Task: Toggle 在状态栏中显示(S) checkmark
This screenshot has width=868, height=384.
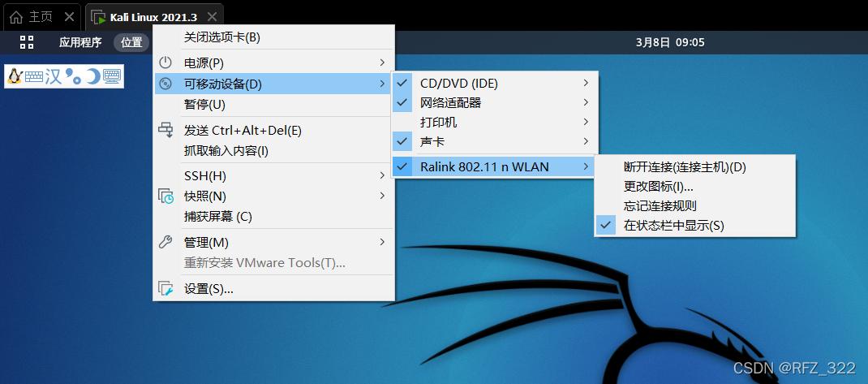Action: [606, 226]
